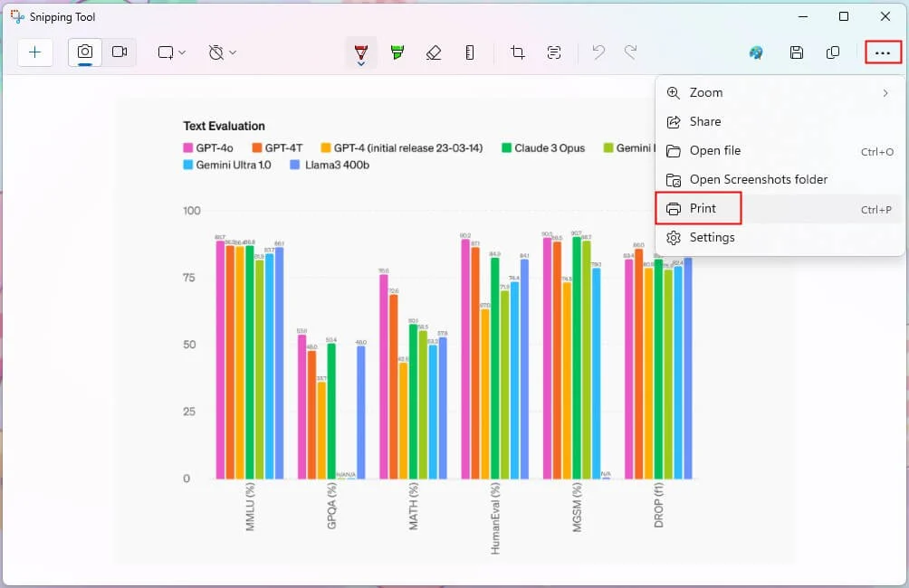Save snip with floppy disk icon
The width and height of the screenshot is (909, 588).
point(797,52)
